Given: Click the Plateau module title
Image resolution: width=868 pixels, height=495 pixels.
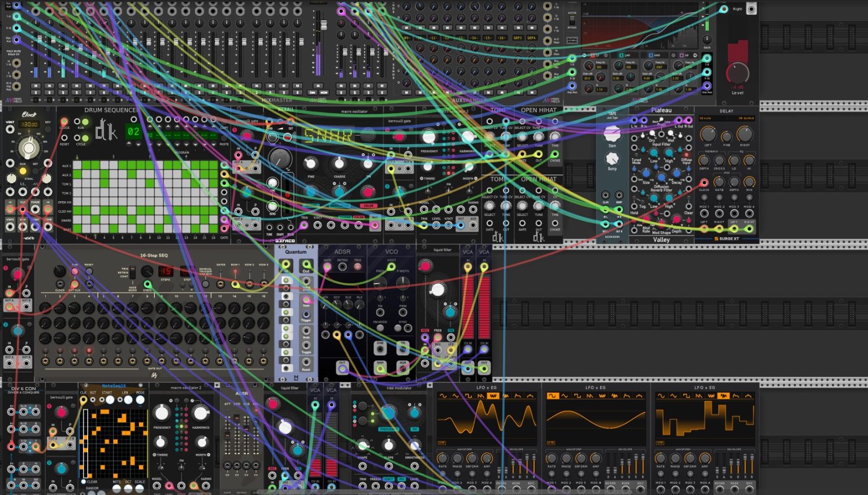Looking at the screenshot, I should [661, 110].
